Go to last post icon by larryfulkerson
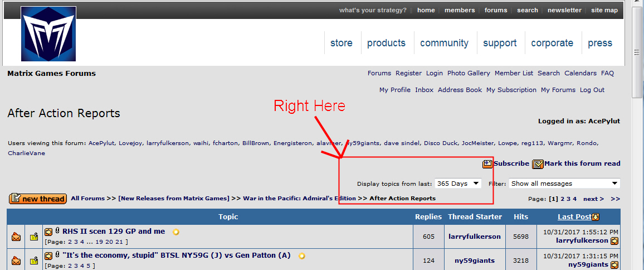This screenshot has height=270, width=644. click(614, 241)
